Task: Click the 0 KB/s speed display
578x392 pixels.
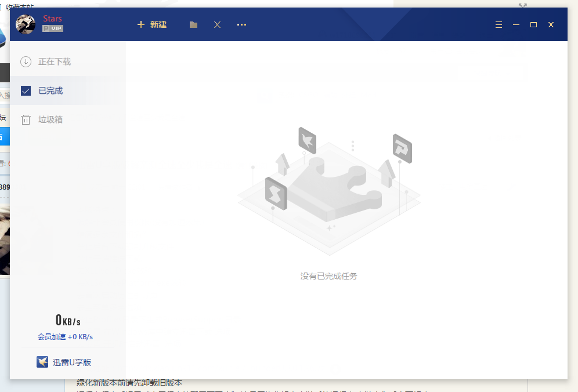Action: 67,320
